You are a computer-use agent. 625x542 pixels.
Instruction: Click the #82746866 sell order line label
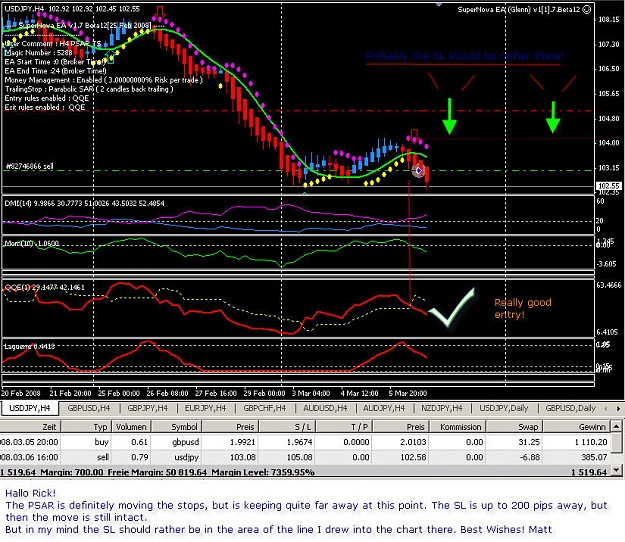29,166
